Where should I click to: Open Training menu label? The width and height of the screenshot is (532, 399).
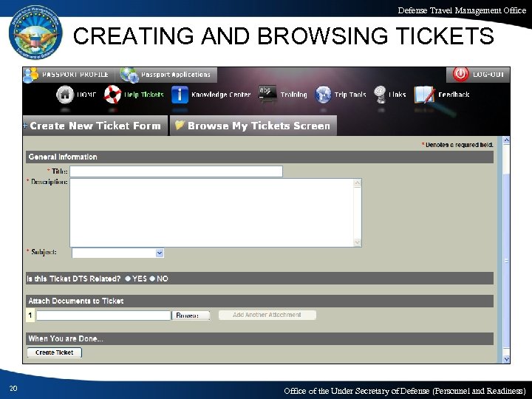tap(294, 95)
